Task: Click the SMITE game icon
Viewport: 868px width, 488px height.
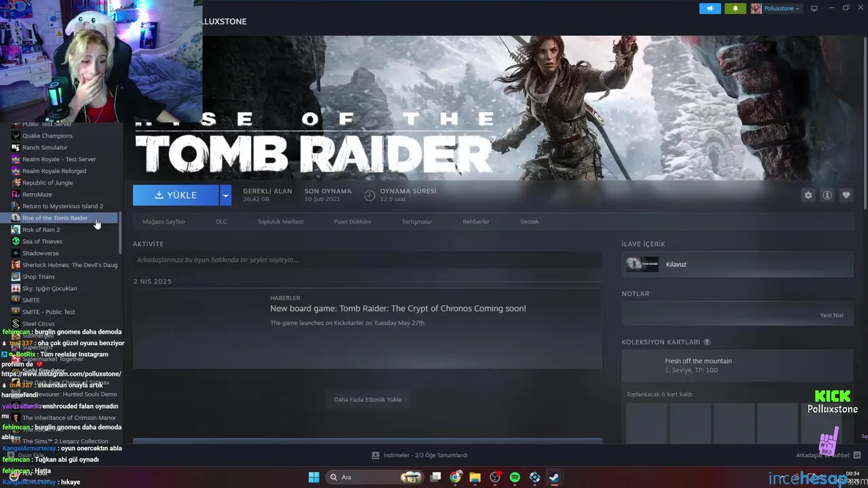Action: [x=16, y=300]
